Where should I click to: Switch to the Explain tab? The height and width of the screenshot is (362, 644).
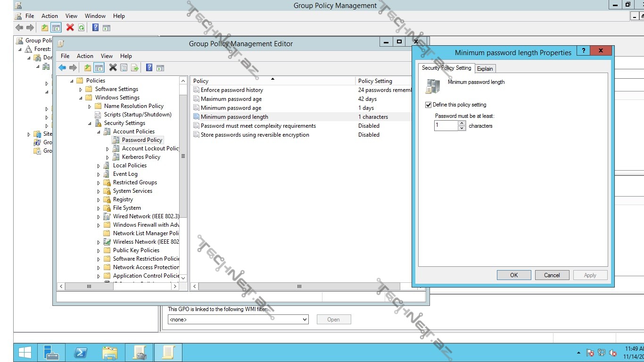[485, 69]
